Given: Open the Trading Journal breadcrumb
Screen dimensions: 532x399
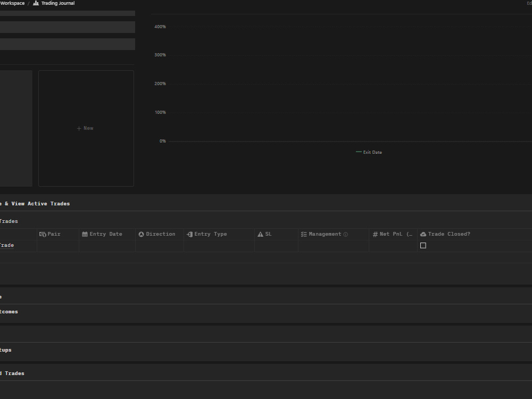Looking at the screenshot, I should tap(57, 3).
